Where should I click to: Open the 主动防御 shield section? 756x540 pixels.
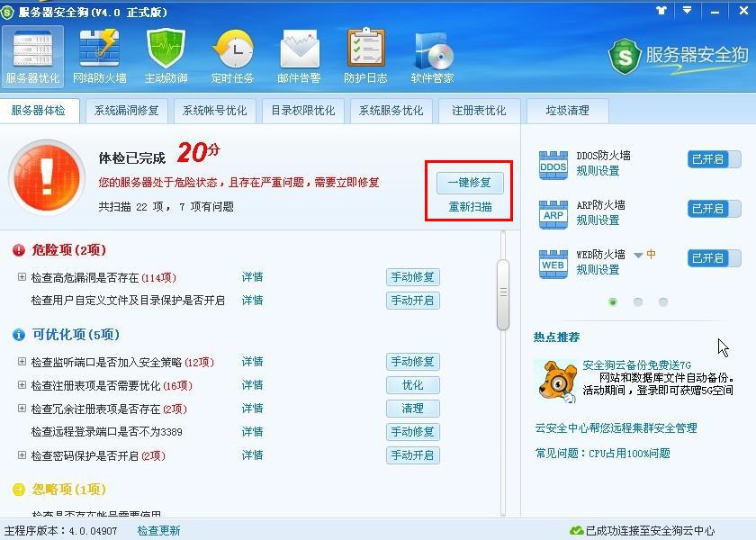166,56
